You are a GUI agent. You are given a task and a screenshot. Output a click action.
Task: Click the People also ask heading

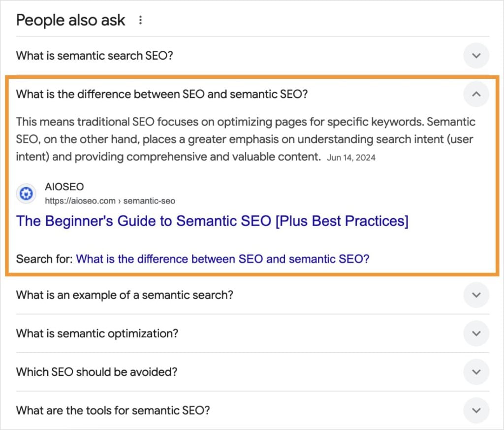[x=70, y=20]
